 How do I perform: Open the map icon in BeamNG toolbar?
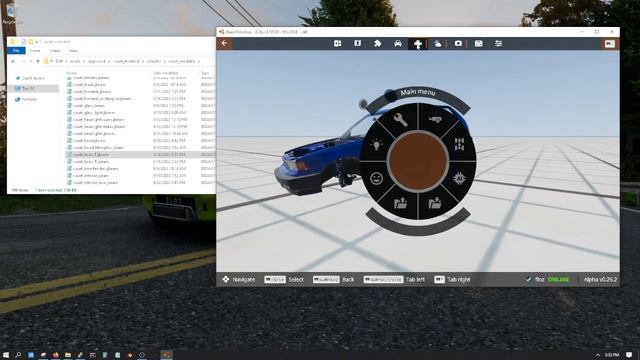pyautogui.click(x=358, y=43)
